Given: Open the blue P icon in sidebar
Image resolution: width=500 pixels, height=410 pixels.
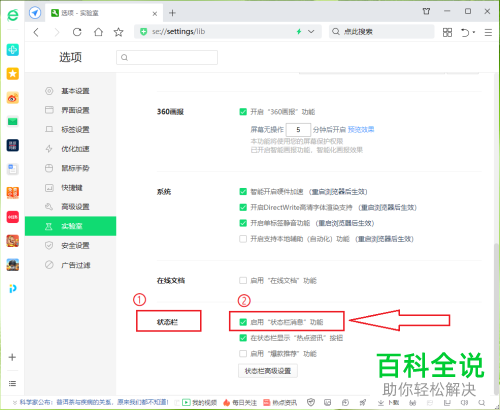Looking at the screenshot, I should tap(13, 289).
